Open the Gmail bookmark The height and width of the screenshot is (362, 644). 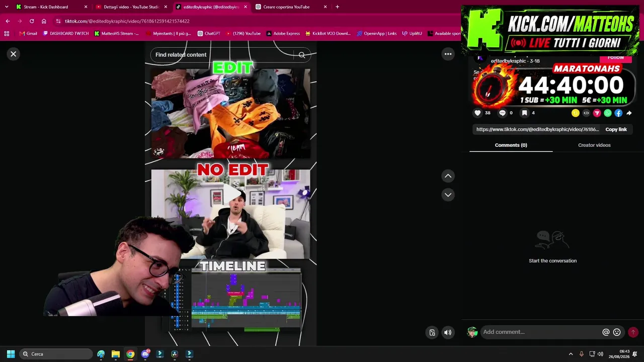pyautogui.click(x=28, y=34)
